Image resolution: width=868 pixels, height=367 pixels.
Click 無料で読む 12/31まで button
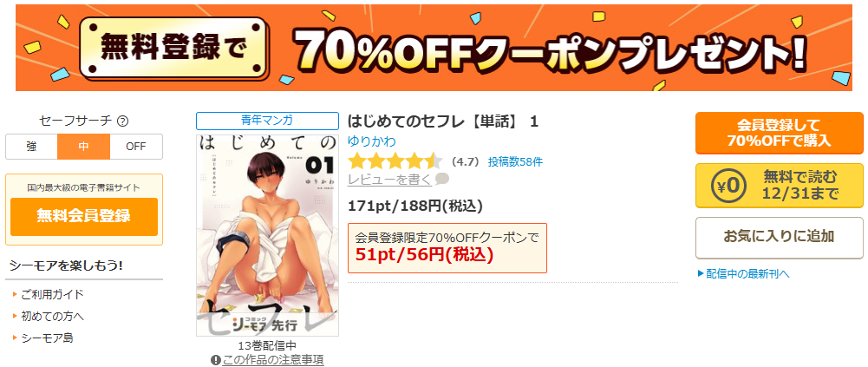780,186
